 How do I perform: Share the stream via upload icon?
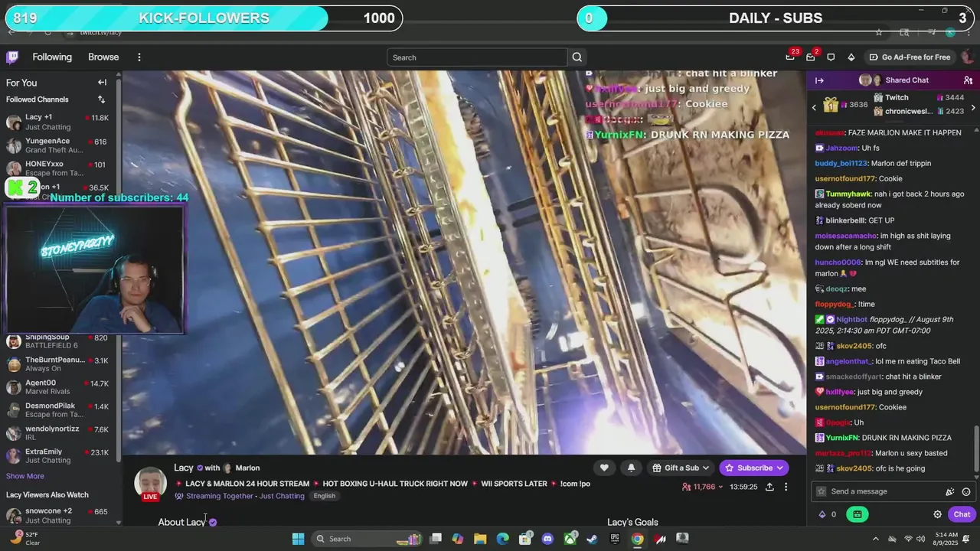coord(769,487)
